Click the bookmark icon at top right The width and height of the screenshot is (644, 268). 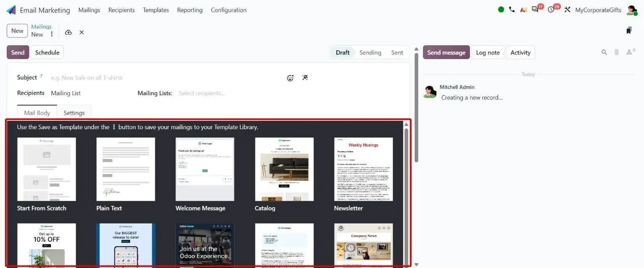(629, 30)
